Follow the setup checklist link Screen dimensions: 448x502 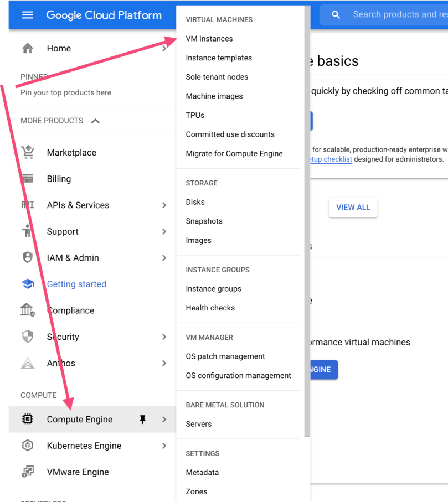pos(331,159)
